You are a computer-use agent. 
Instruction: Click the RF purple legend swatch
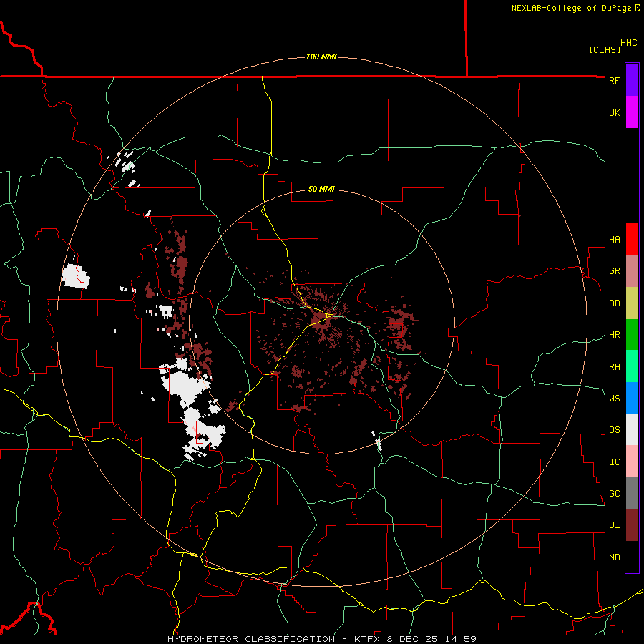coord(632,80)
